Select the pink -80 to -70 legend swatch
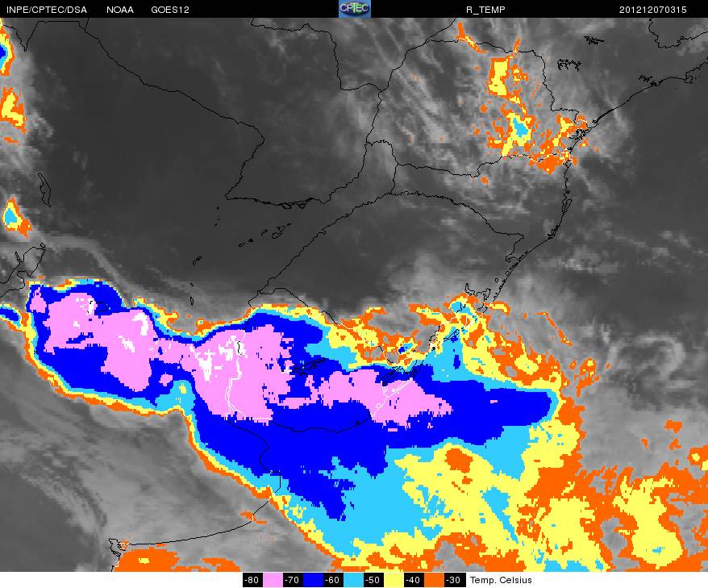The width and height of the screenshot is (708, 588). pyautogui.click(x=273, y=580)
